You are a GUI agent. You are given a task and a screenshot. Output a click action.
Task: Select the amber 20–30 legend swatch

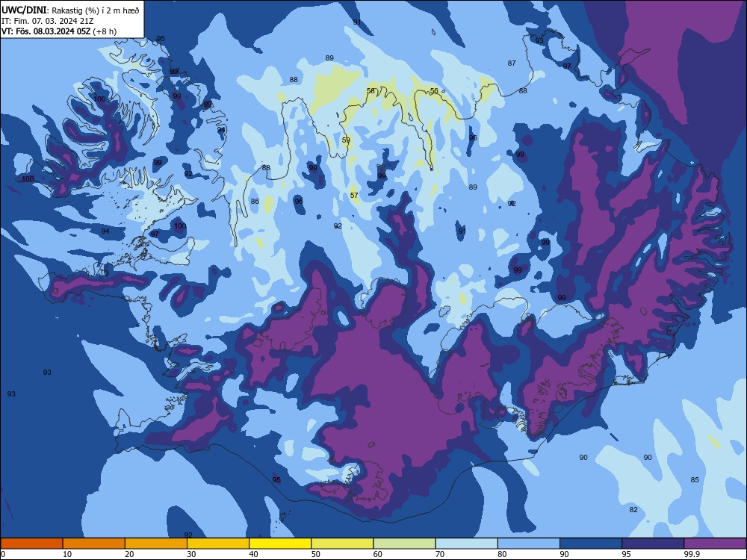coord(156,544)
